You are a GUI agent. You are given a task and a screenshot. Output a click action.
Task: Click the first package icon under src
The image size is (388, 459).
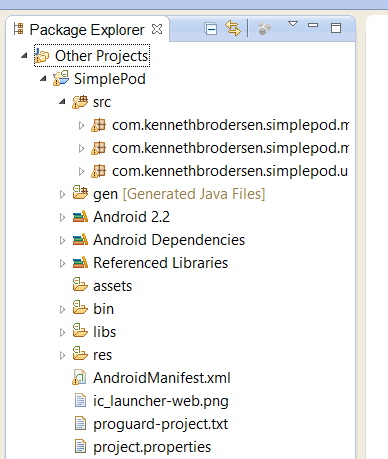coord(99,125)
